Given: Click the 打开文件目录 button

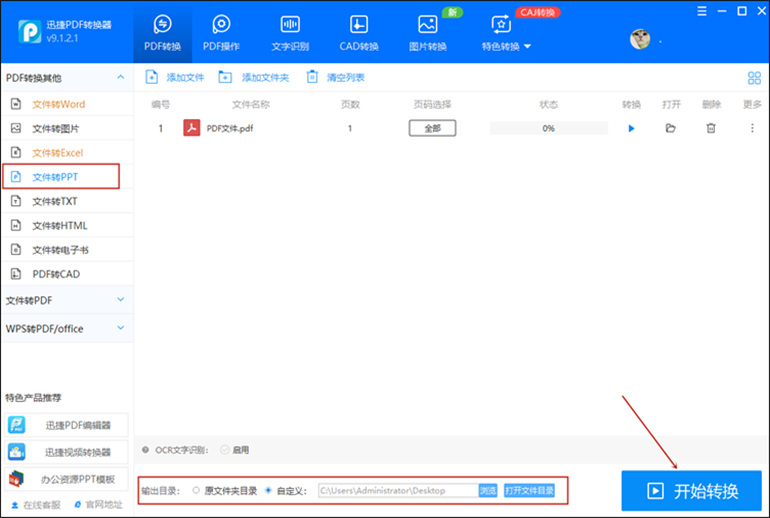Looking at the screenshot, I should [529, 491].
